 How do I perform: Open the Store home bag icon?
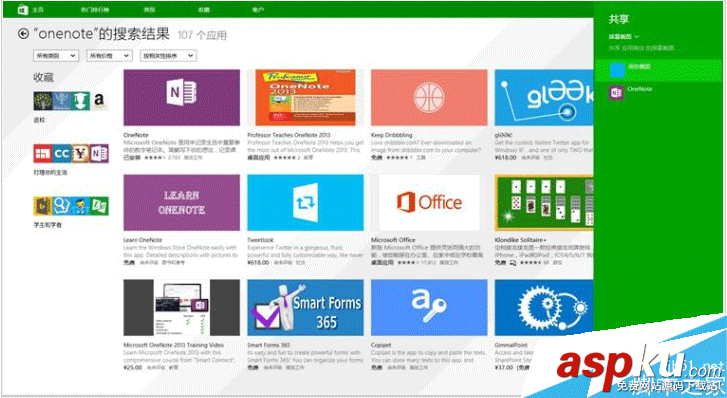22,9
